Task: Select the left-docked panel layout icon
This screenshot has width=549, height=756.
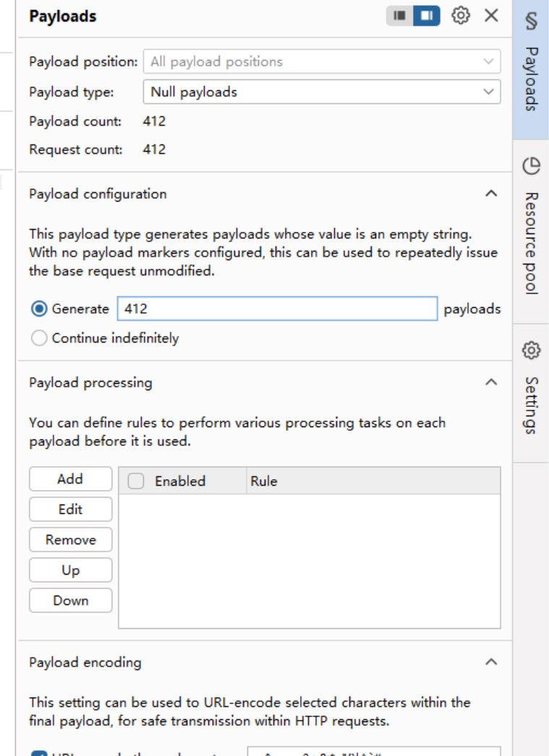Action: (399, 15)
